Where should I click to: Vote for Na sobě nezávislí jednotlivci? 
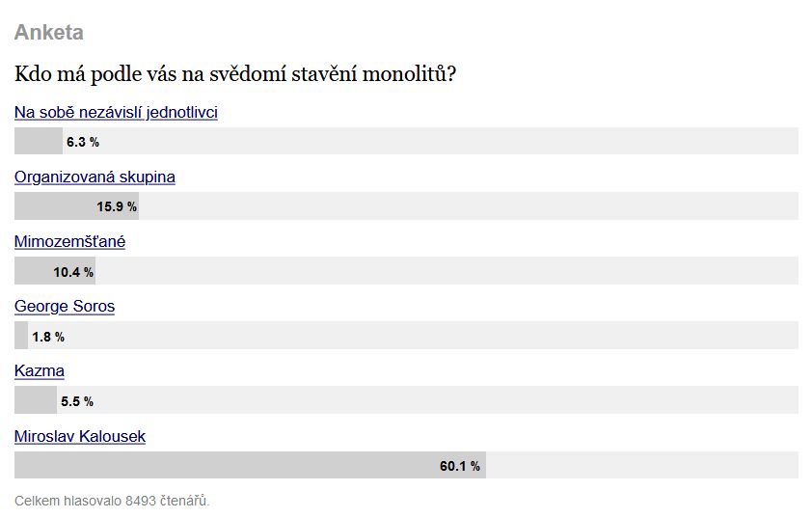pyautogui.click(x=116, y=113)
